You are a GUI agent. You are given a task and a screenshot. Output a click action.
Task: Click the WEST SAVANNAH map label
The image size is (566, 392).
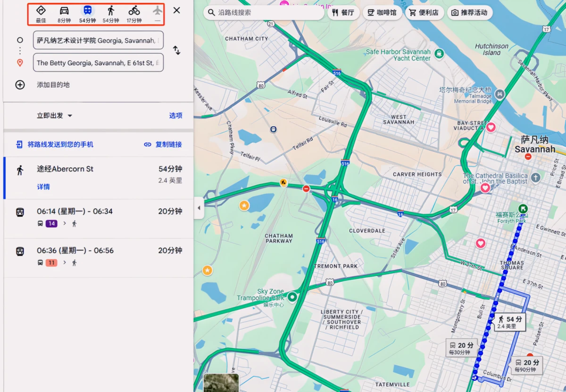pos(399,119)
